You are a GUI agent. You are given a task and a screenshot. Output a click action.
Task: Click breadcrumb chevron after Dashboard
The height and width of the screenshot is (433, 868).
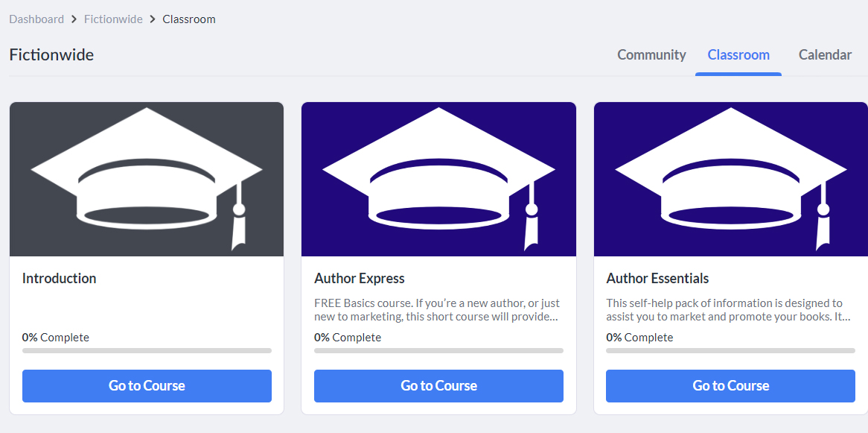pyautogui.click(x=74, y=19)
